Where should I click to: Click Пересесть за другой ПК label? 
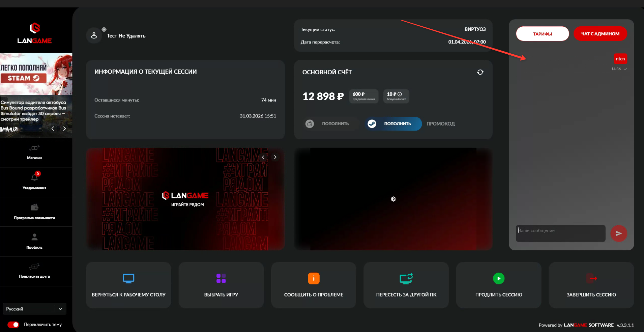point(406,295)
